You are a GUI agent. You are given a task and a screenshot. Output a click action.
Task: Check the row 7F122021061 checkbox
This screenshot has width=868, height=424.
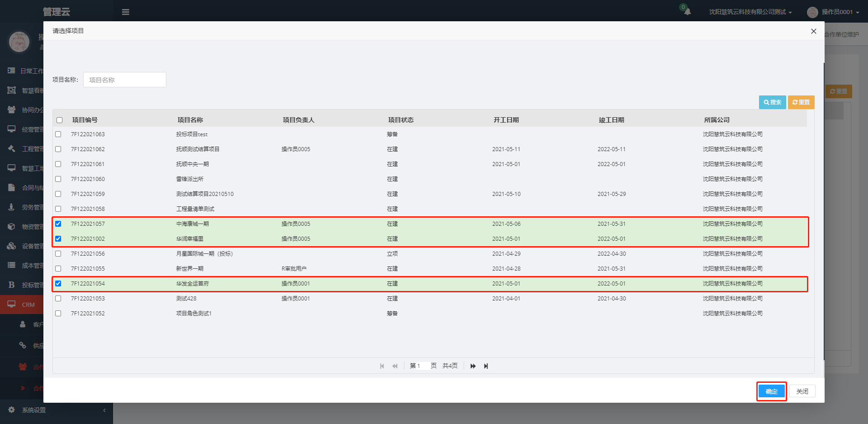[x=58, y=164]
